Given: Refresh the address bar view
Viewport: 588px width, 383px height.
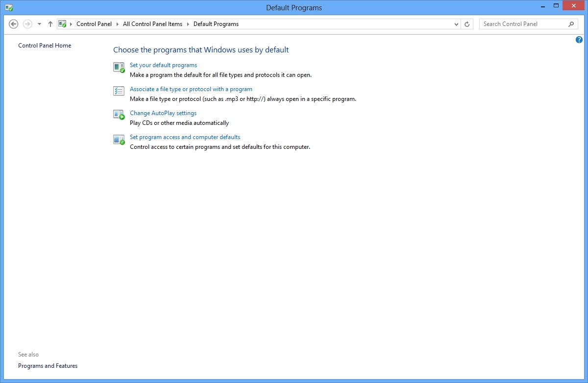Looking at the screenshot, I should click(467, 24).
